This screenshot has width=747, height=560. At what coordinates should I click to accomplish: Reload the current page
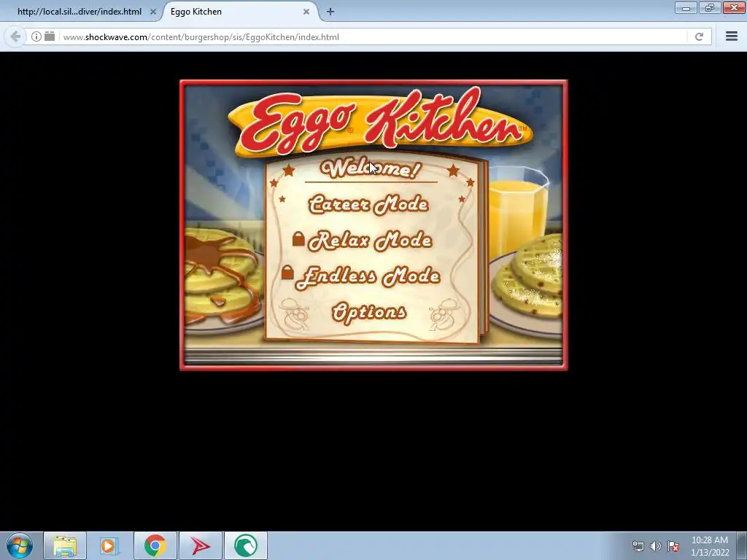[x=699, y=36]
